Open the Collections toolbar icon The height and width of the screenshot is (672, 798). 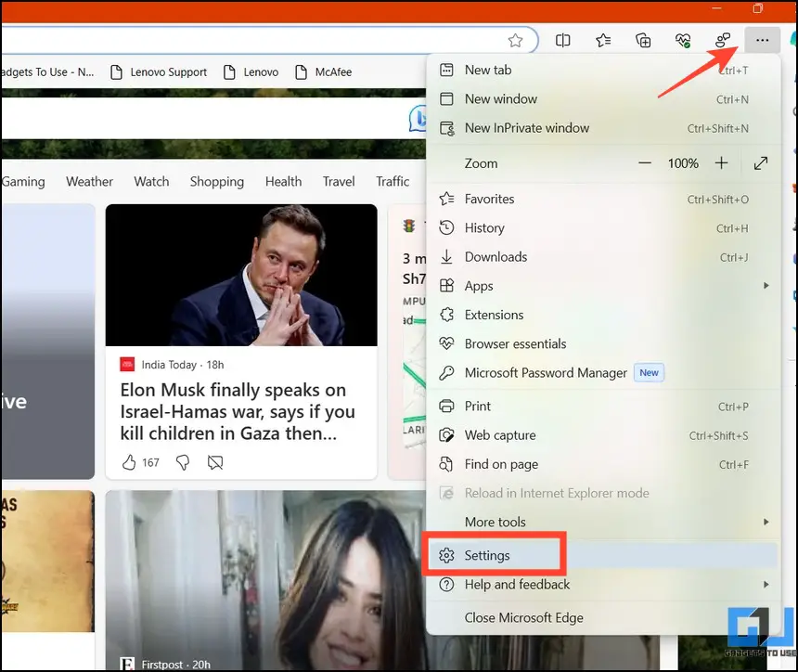pyautogui.click(x=643, y=40)
